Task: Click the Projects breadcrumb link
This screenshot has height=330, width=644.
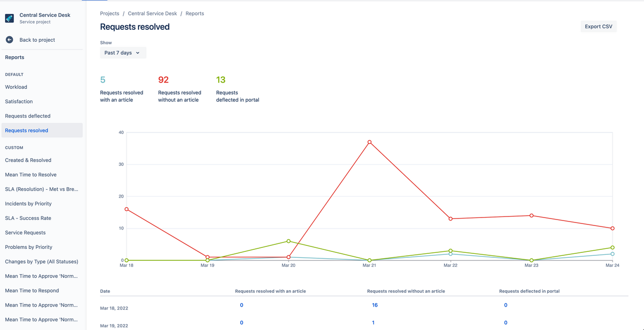Action: click(x=110, y=13)
